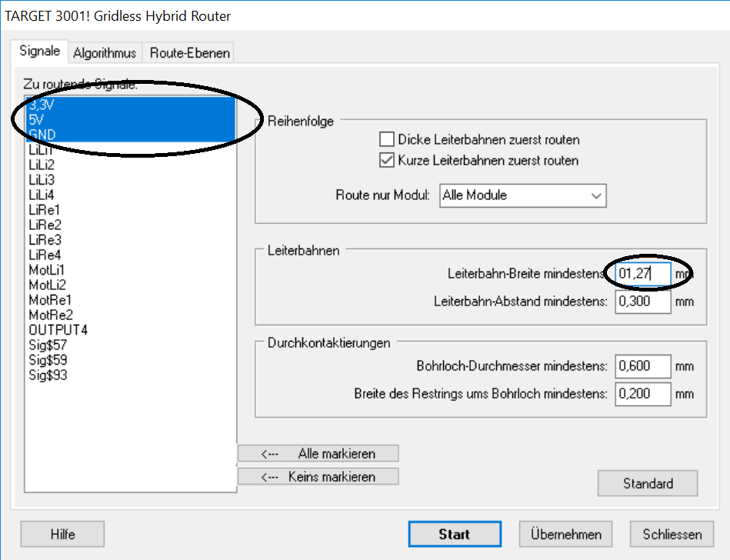Image resolution: width=730 pixels, height=560 pixels.
Task: Select signal LiRe2
Action: point(130,225)
